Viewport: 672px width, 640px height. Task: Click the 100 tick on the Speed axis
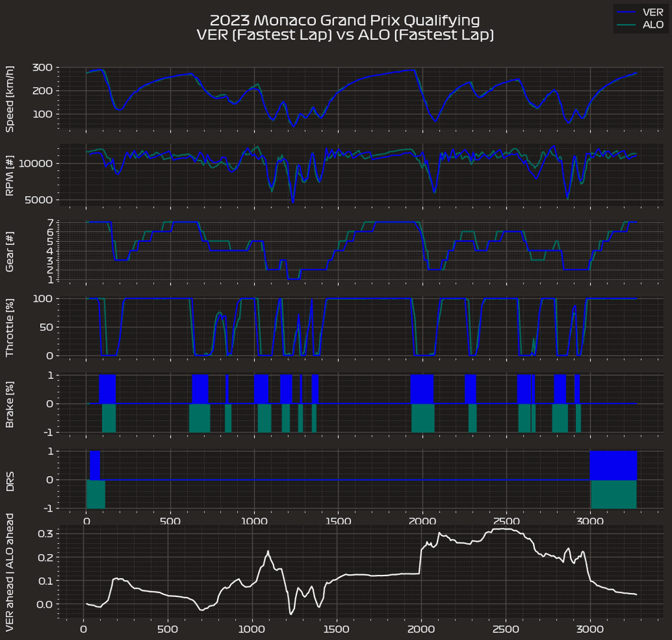[42, 114]
